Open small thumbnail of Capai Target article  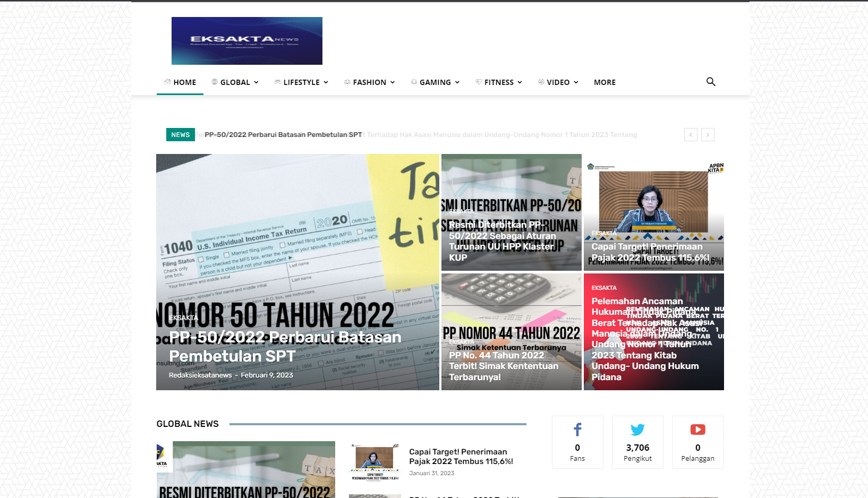[x=375, y=462]
